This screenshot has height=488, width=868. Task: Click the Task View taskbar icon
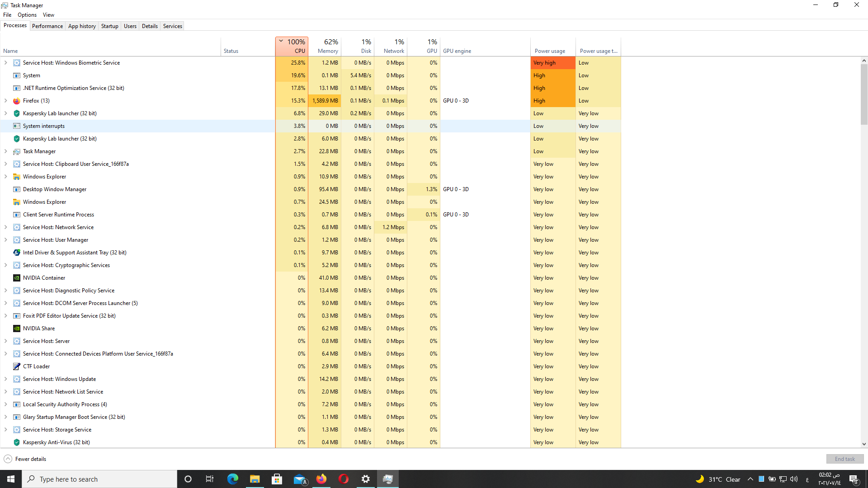(210, 479)
